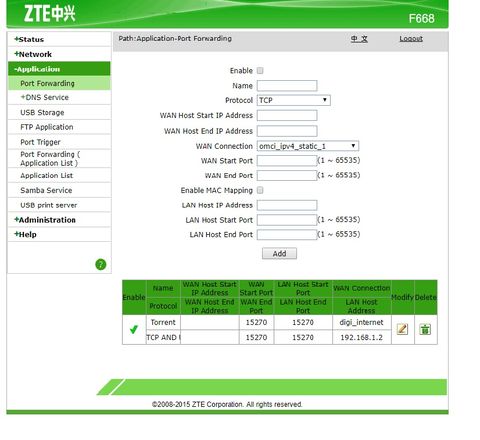Click the 'TCP AND' protocol cell
Screen dimensions: 480x440
tap(163, 337)
